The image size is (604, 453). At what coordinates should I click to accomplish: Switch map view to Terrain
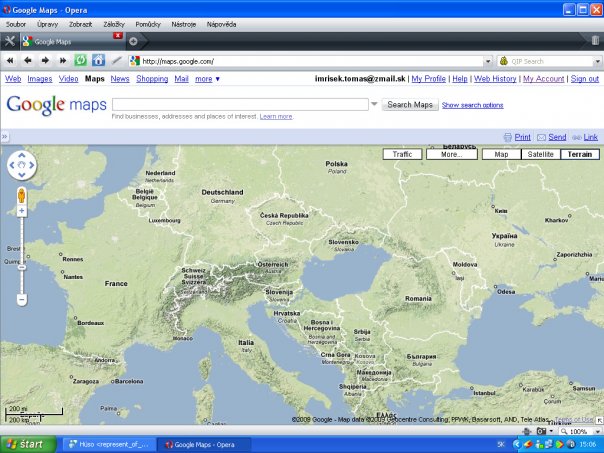click(579, 154)
